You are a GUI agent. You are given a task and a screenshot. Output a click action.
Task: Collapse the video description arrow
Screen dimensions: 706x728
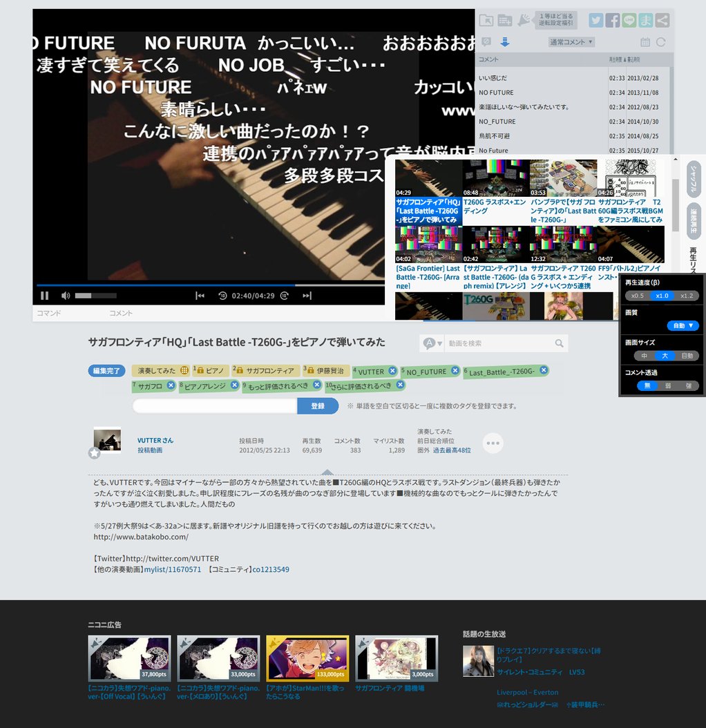tap(327, 472)
